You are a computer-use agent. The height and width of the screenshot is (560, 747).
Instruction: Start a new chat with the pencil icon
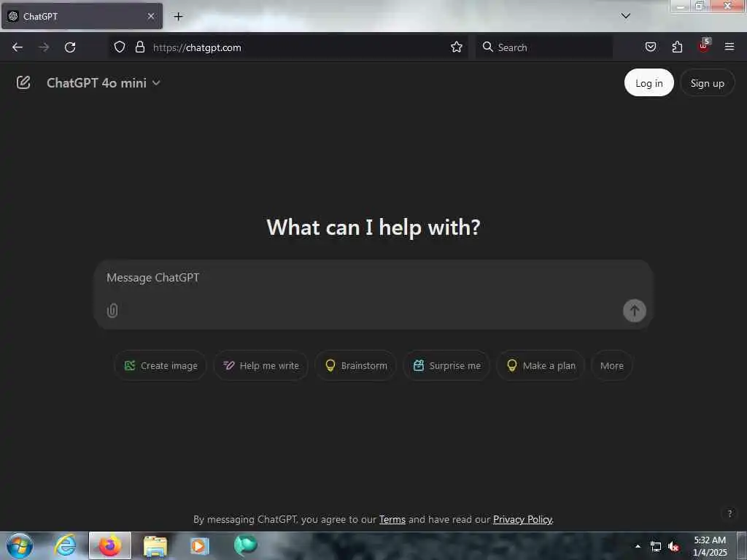(x=23, y=83)
